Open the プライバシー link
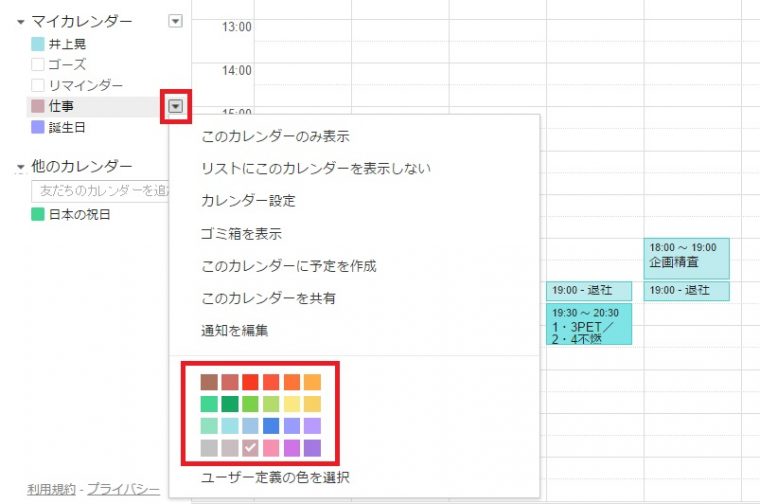 click(x=123, y=489)
